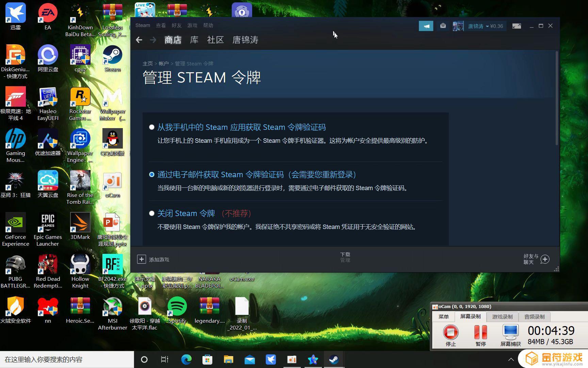The height and width of the screenshot is (368, 588).
Task: Open the 迅雷 desktop icon
Action: tap(15, 16)
